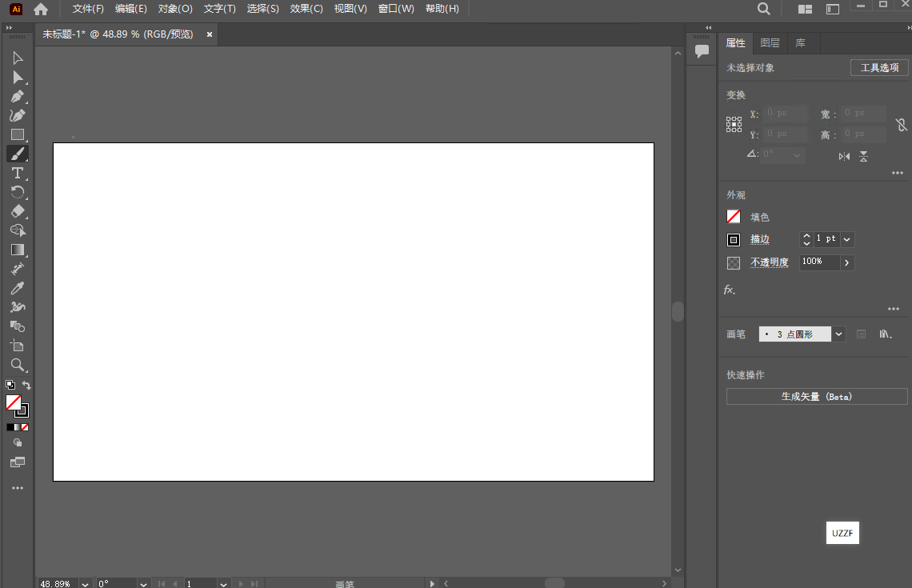Select the Pen tool
The image size is (912, 588).
(x=18, y=97)
